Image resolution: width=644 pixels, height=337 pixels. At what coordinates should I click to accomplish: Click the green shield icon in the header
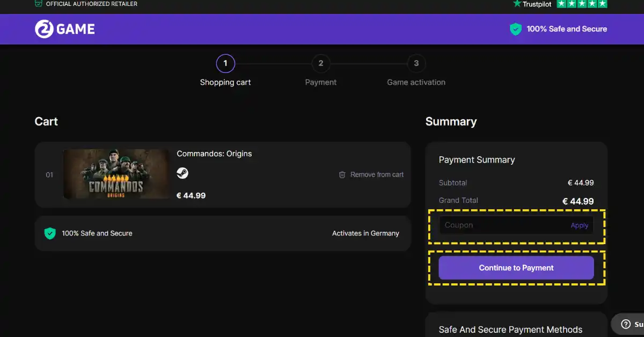[516, 29]
